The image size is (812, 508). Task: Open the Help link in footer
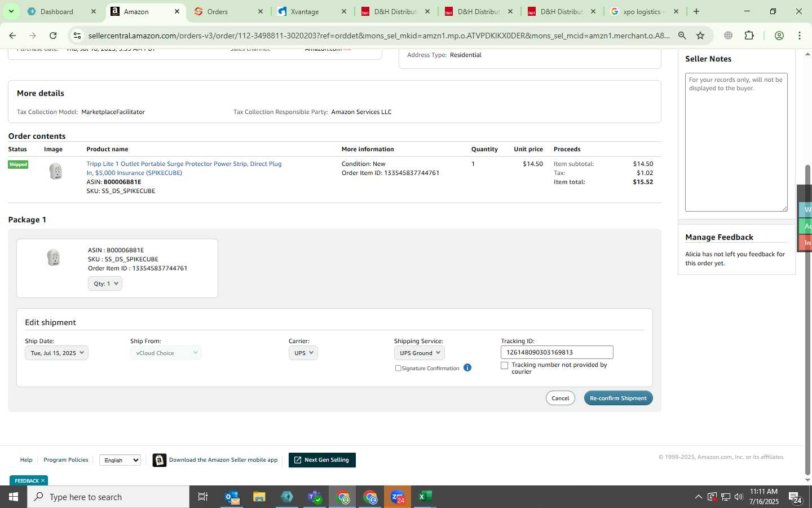(x=27, y=459)
